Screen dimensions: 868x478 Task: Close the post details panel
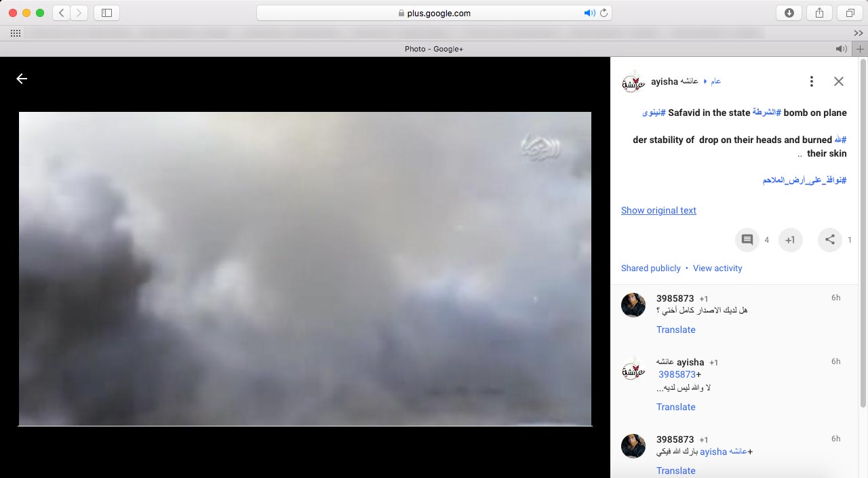pos(839,81)
